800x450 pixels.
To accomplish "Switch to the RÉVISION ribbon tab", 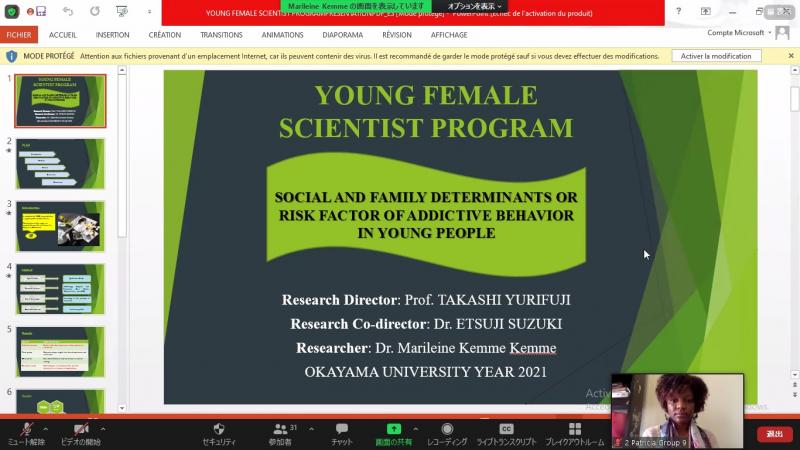I will click(396, 35).
